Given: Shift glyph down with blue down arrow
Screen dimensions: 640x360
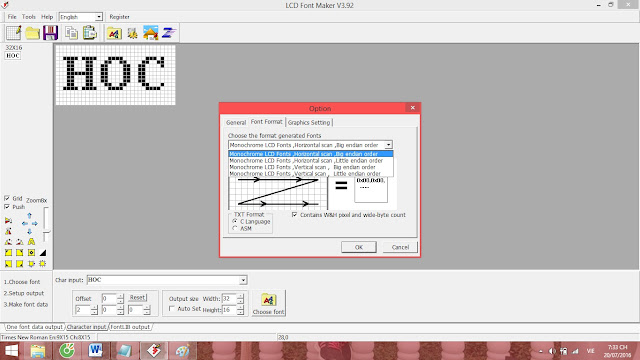Looking at the screenshot, I should [29, 231].
